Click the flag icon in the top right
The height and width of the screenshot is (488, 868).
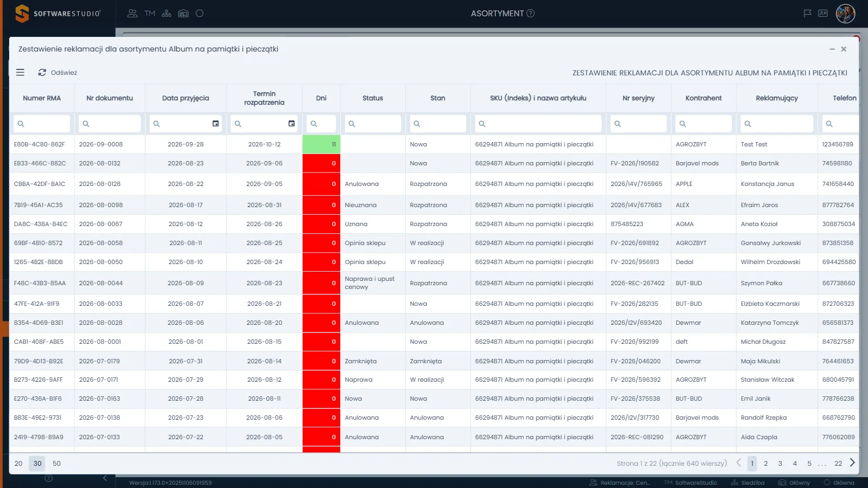[x=807, y=14]
